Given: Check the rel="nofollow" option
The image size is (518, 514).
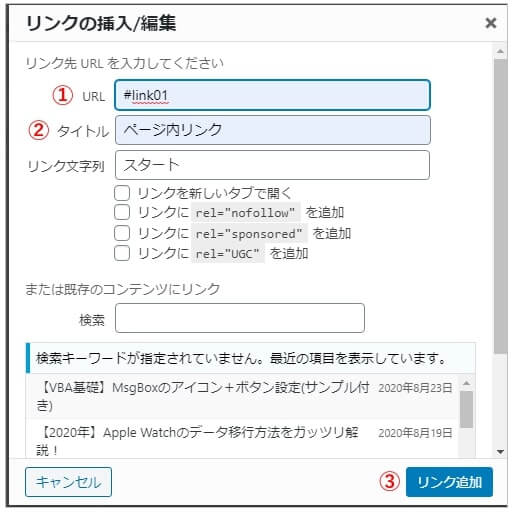Looking at the screenshot, I should 122,212.
